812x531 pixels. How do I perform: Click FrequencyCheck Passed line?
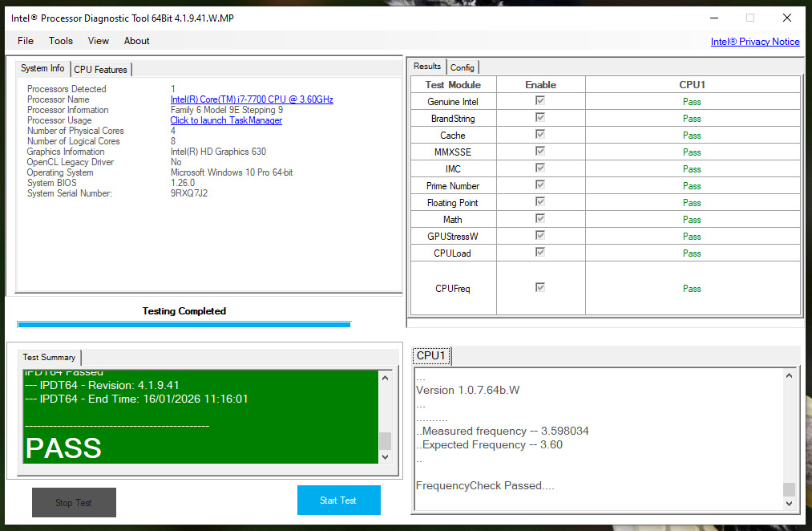[485, 485]
